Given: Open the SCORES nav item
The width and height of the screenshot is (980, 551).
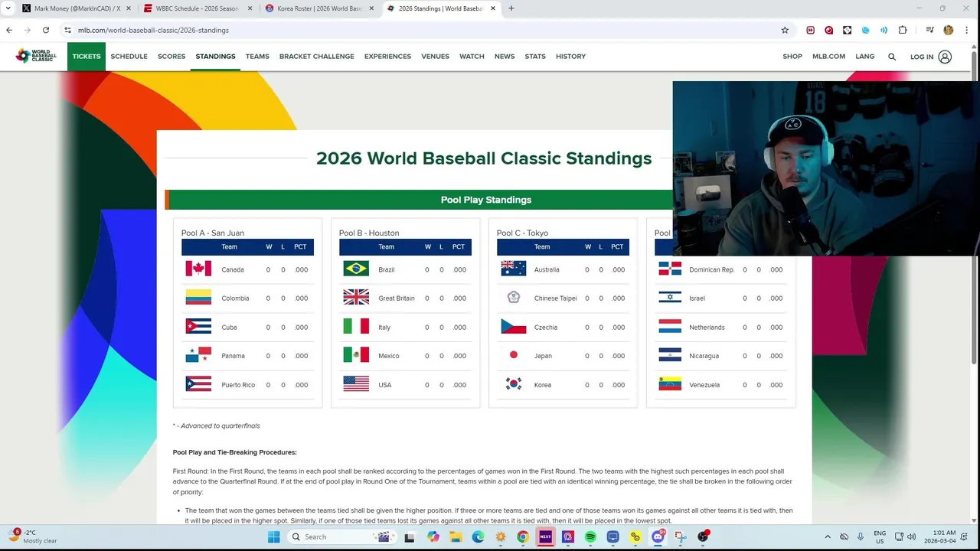Looking at the screenshot, I should point(171,57).
